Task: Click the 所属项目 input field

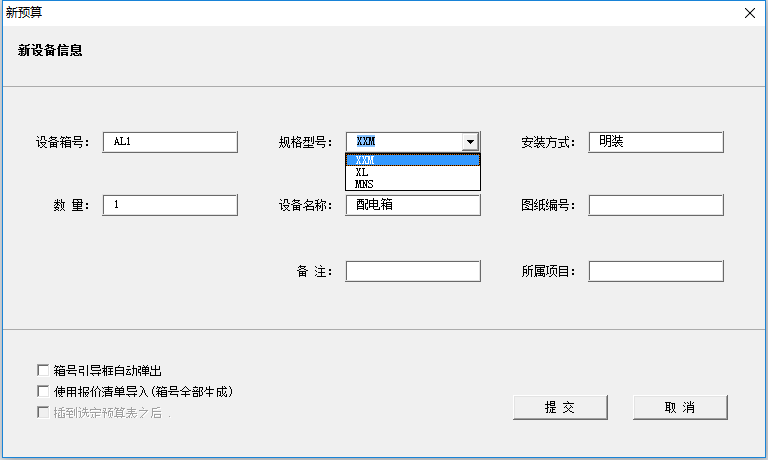Action: (655, 271)
